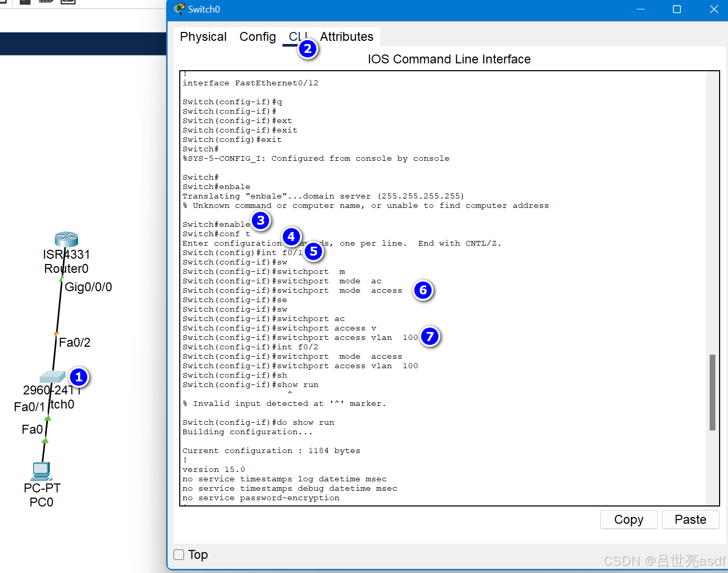The width and height of the screenshot is (728, 573).
Task: Click inside the IOS command line terminal
Action: 443,288
